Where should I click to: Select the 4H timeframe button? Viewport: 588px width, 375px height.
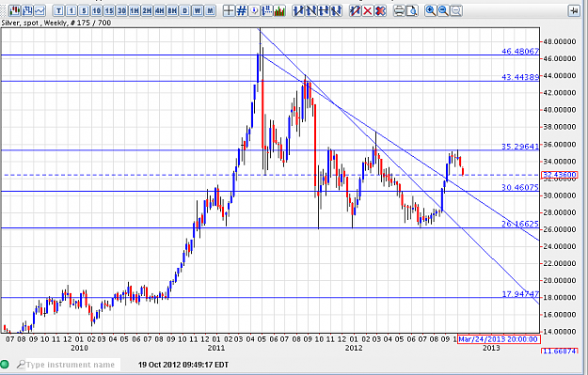(160, 11)
